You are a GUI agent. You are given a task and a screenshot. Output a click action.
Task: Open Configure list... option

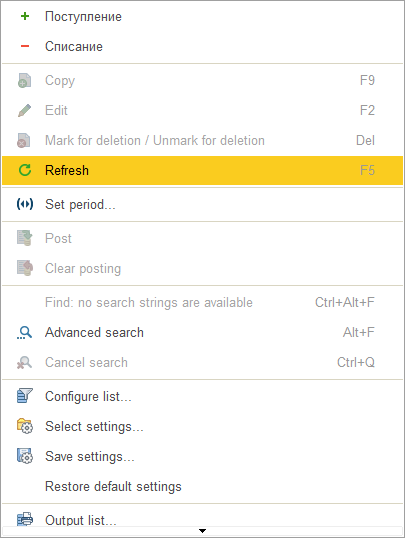coord(202,396)
